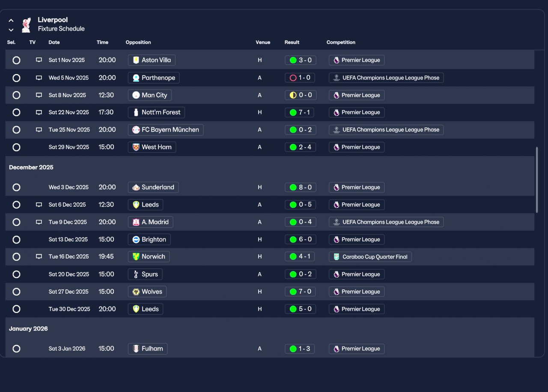Click the TV icon in the FC Bayern München row
The width and height of the screenshot is (548, 392).
pos(39,130)
